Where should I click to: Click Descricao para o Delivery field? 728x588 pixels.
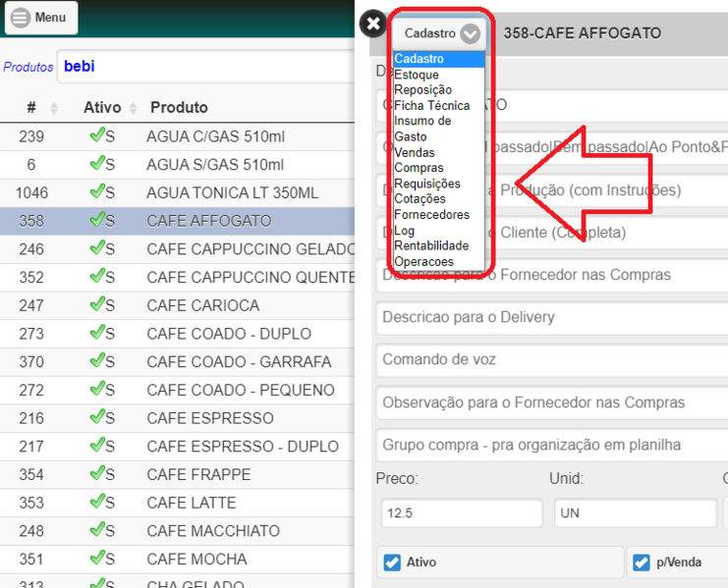[552, 318]
